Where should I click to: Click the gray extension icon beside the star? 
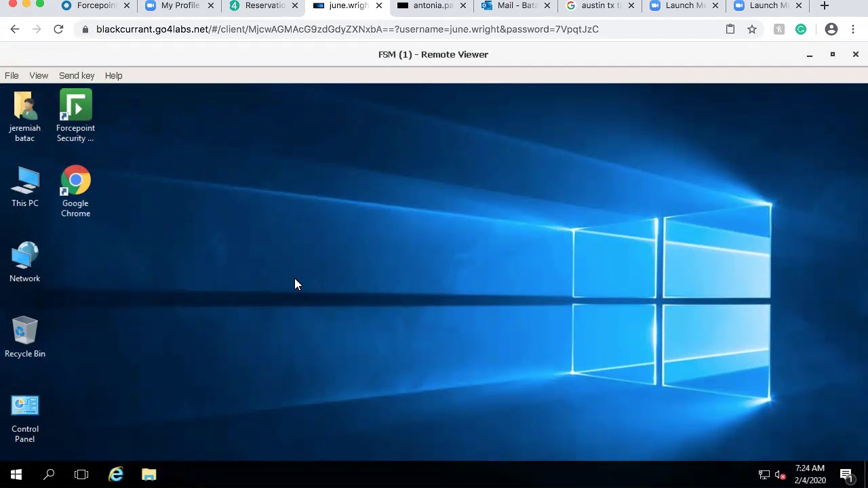(x=779, y=29)
